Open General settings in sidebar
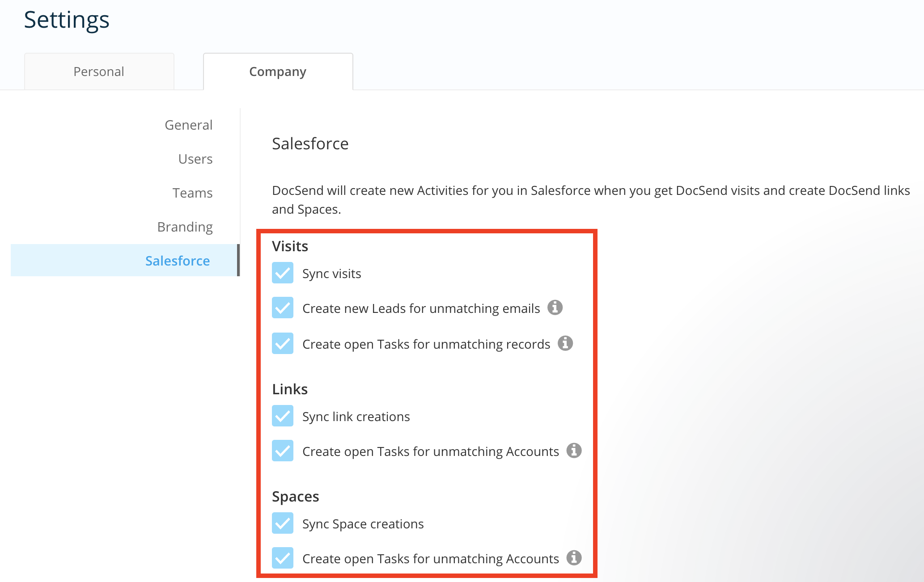 point(189,125)
